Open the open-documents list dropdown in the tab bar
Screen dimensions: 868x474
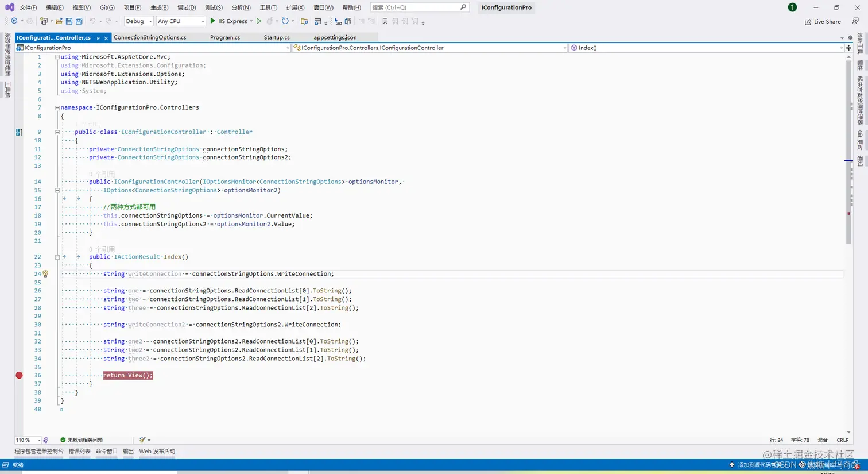click(x=842, y=38)
